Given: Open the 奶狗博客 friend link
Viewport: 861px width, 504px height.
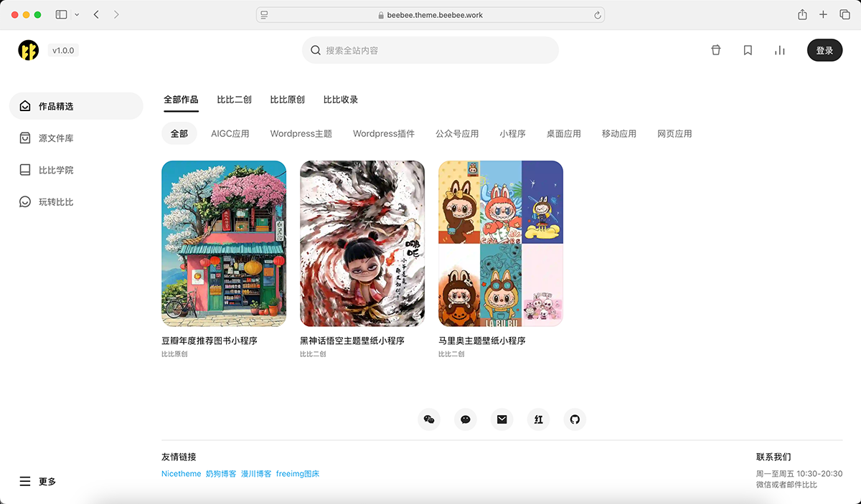Looking at the screenshot, I should 221,474.
